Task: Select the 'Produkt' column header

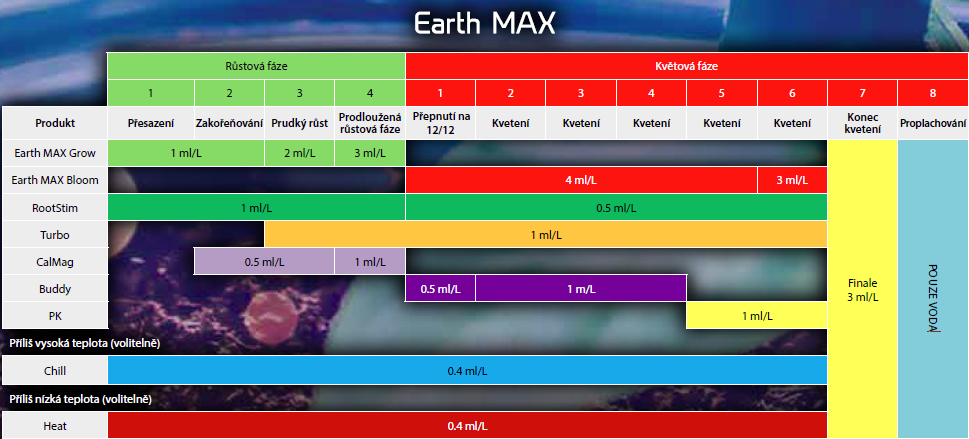Action: tap(55, 123)
